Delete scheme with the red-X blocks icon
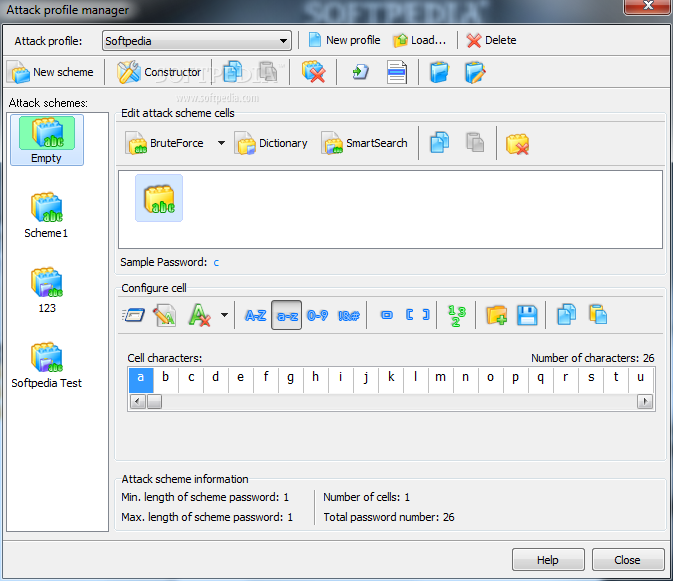Viewport: 673px width, 581px height. click(313, 72)
